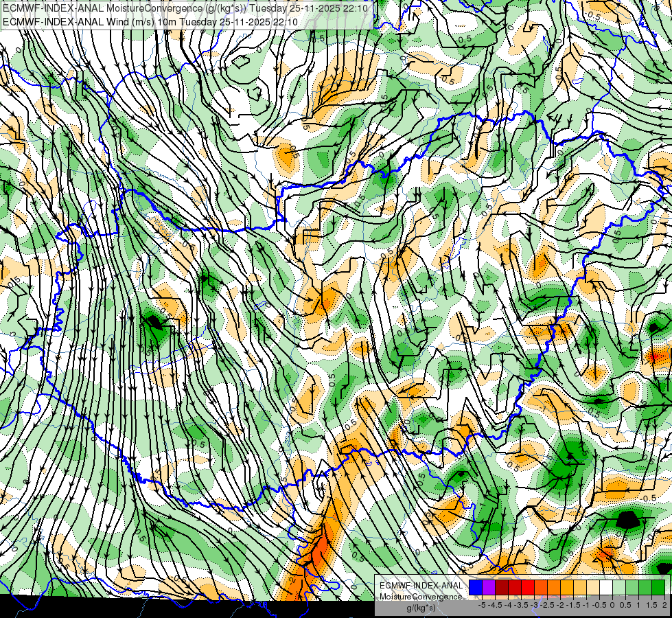Click the -0.5 tick label on the colorbar
This screenshot has width=672, height=618.
(599, 605)
